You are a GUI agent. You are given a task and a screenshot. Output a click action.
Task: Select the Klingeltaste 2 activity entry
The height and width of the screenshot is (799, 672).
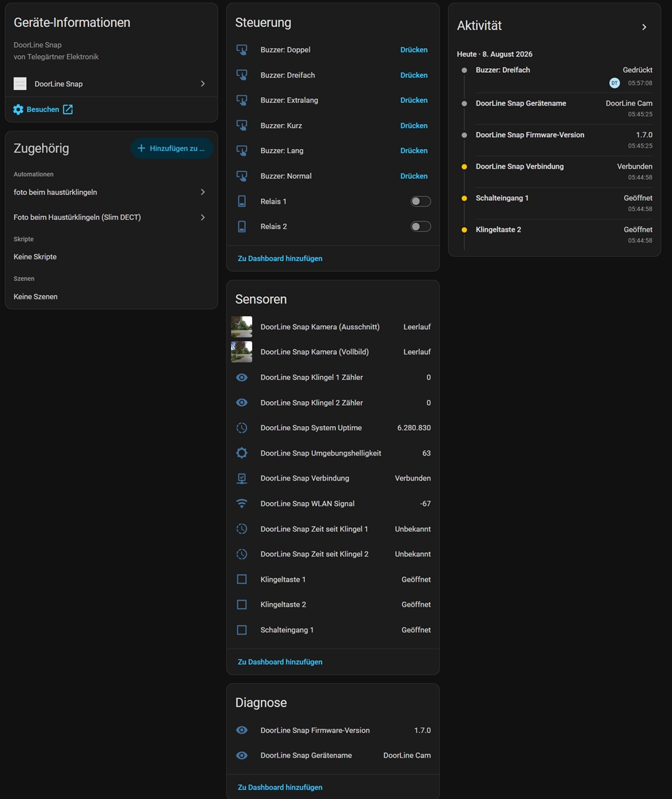tap(555, 234)
